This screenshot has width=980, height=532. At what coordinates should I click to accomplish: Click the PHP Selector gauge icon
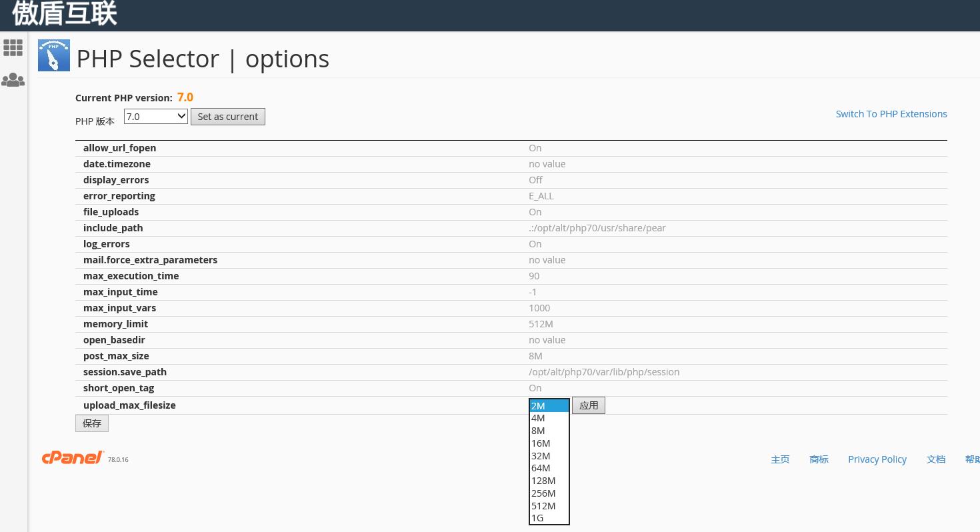[54, 56]
